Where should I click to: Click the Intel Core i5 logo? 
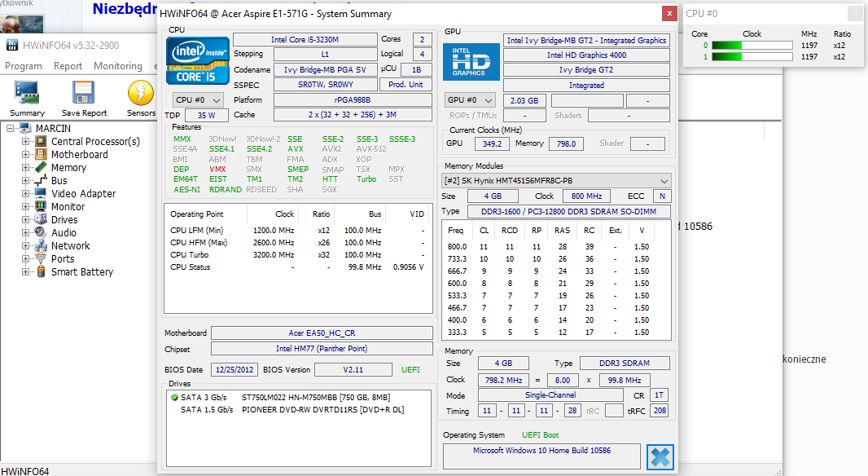click(198, 61)
